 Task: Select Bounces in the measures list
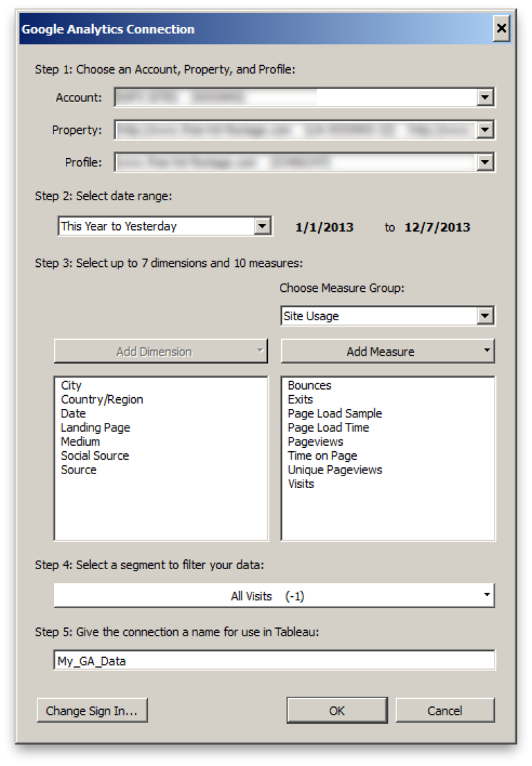click(x=310, y=385)
